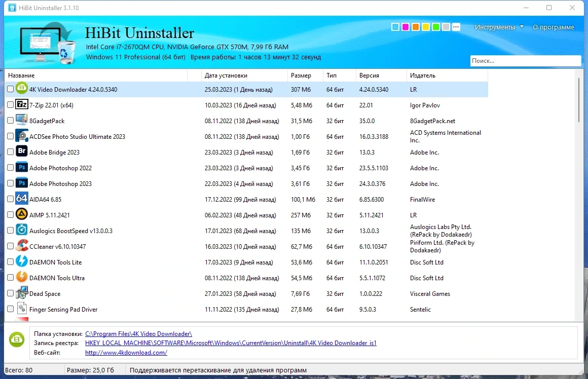The image size is (588, 379).
Task: Choose the orange theme swatch
Action: click(x=416, y=27)
